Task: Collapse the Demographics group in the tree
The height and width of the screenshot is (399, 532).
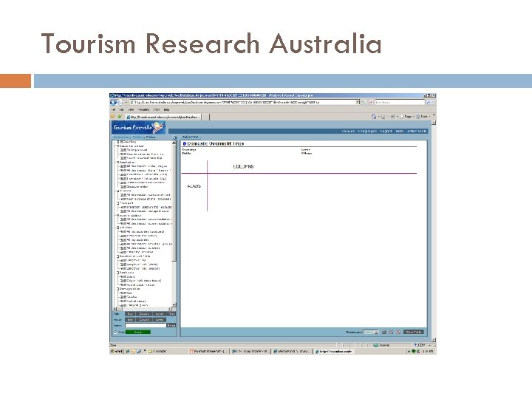Action: (x=117, y=289)
